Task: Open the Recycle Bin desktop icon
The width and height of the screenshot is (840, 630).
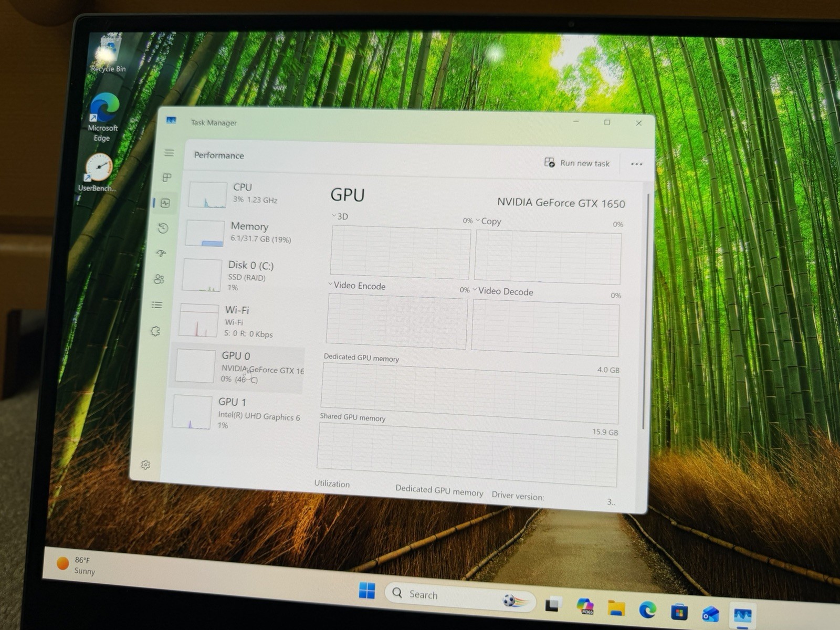Action: pos(109,54)
